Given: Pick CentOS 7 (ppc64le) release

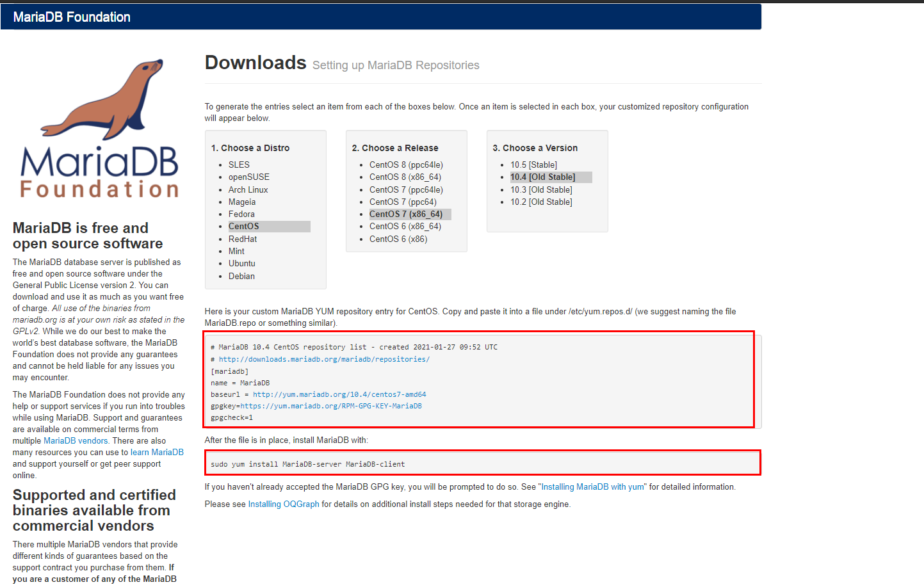Looking at the screenshot, I should click(406, 189).
